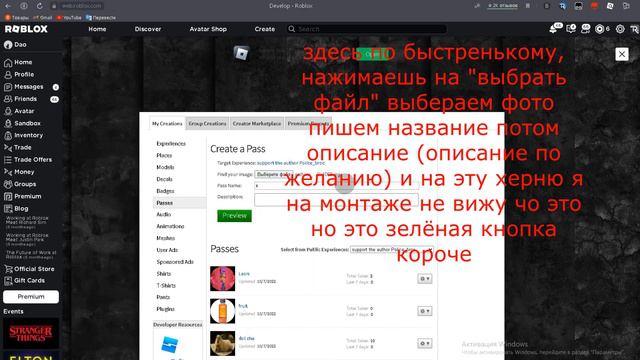Open the fruit pass link
This screenshot has height=360, width=640.
point(243,306)
